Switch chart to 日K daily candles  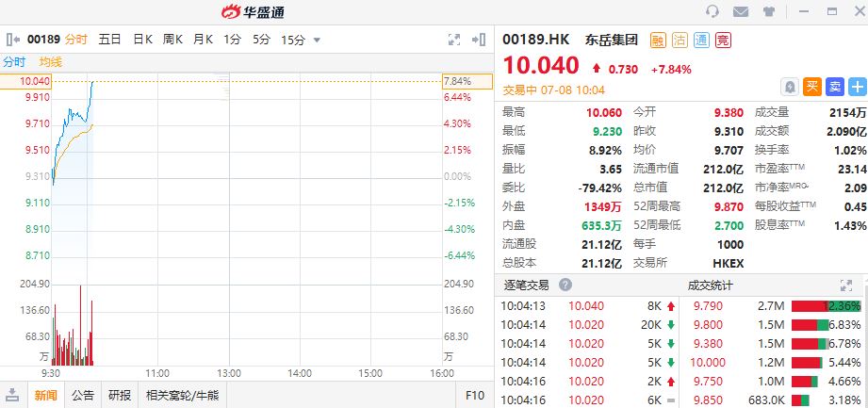click(142, 40)
